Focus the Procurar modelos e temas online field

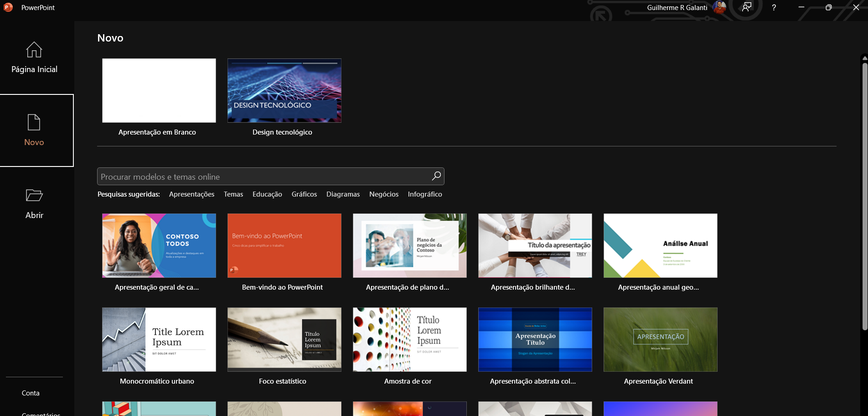(x=271, y=177)
